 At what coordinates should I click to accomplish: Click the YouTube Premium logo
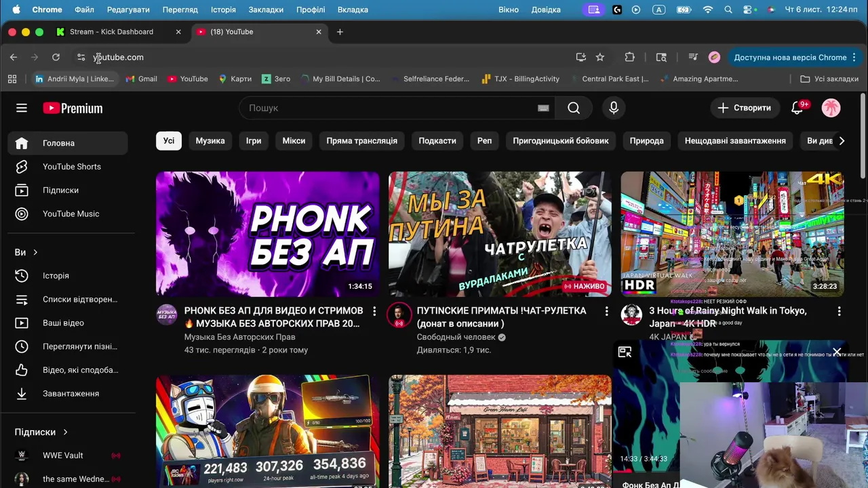(73, 108)
